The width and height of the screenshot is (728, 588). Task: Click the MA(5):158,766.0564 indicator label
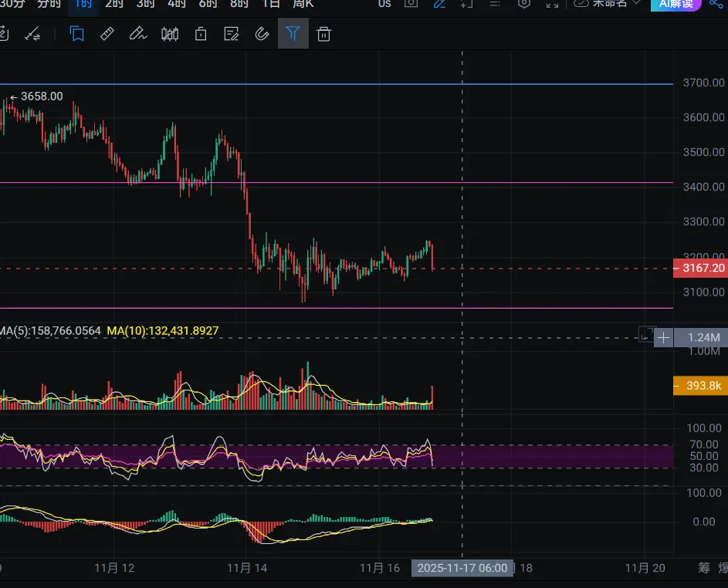(50, 330)
